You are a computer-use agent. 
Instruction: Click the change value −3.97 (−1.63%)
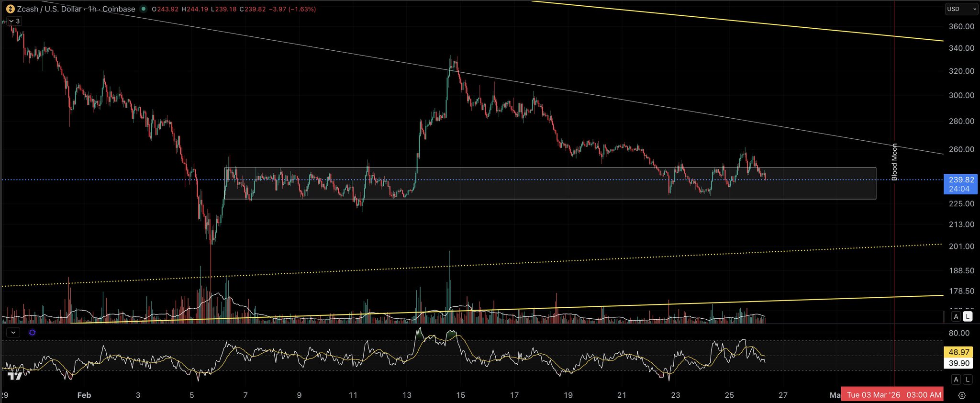click(x=292, y=9)
